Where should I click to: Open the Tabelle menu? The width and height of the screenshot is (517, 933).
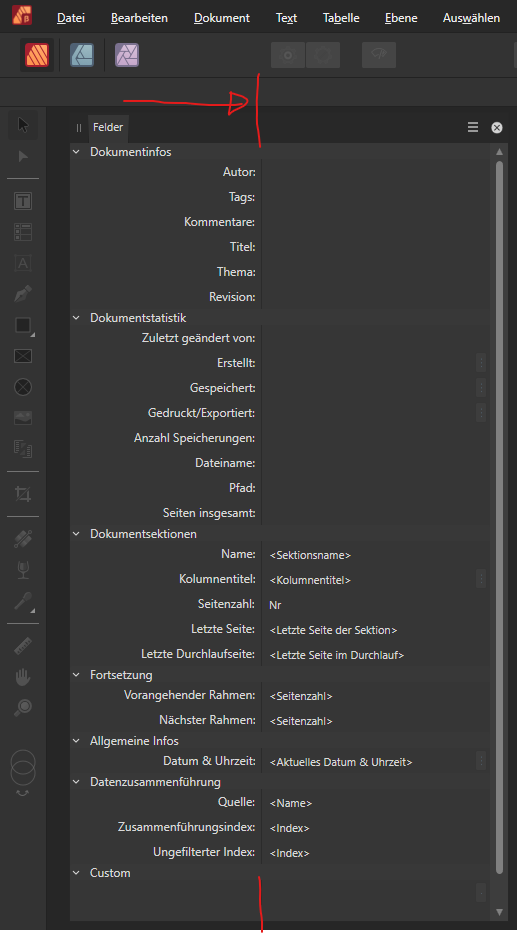point(341,18)
